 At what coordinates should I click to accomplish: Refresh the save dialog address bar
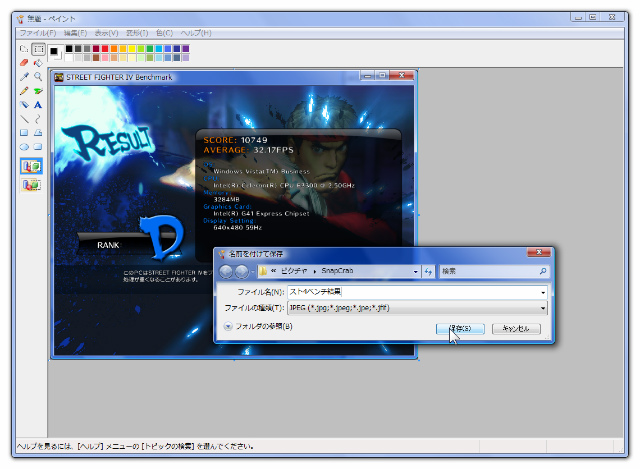428,271
